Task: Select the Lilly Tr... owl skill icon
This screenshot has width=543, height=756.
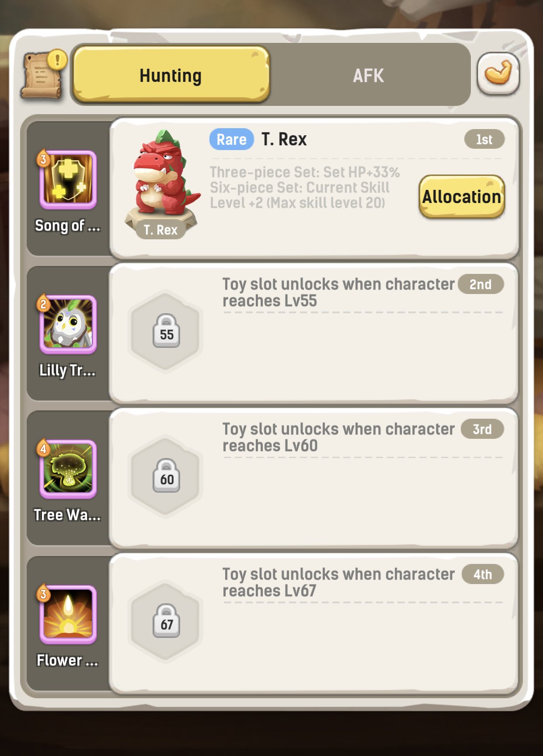Action: pos(68,325)
